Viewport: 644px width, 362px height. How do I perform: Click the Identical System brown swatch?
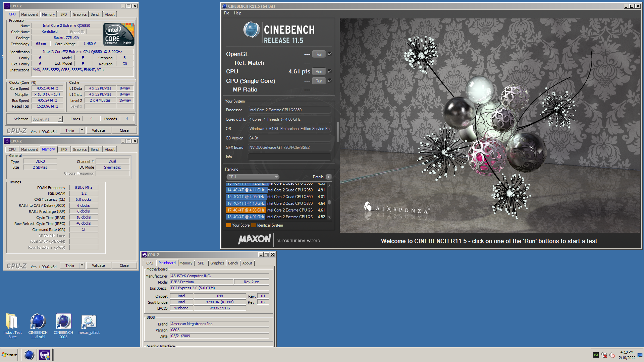pos(254,225)
